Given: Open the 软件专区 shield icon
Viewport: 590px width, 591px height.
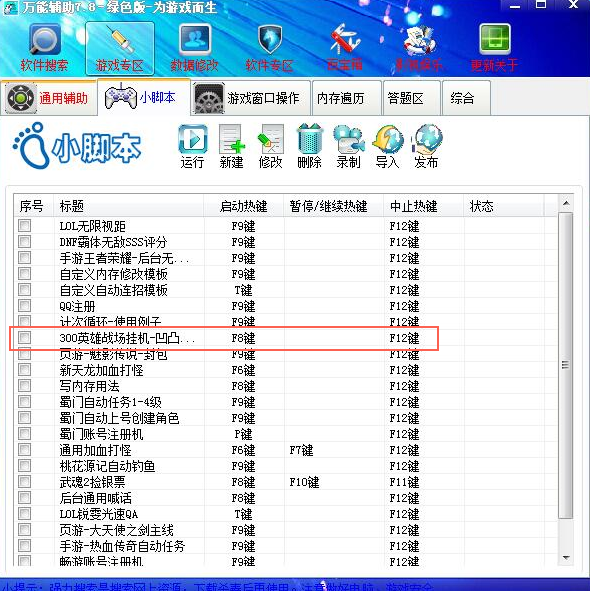Looking at the screenshot, I should pos(270,40).
